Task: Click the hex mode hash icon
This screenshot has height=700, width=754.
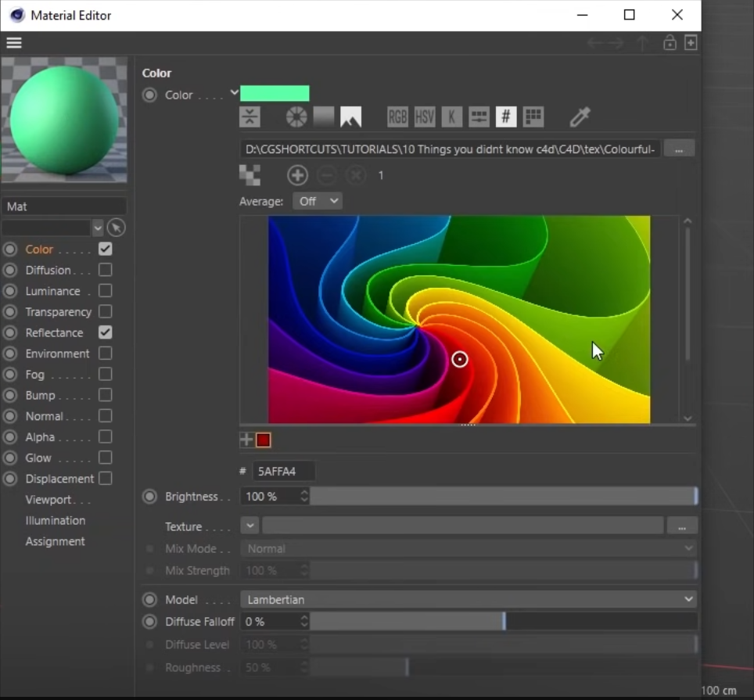Action: coord(506,117)
